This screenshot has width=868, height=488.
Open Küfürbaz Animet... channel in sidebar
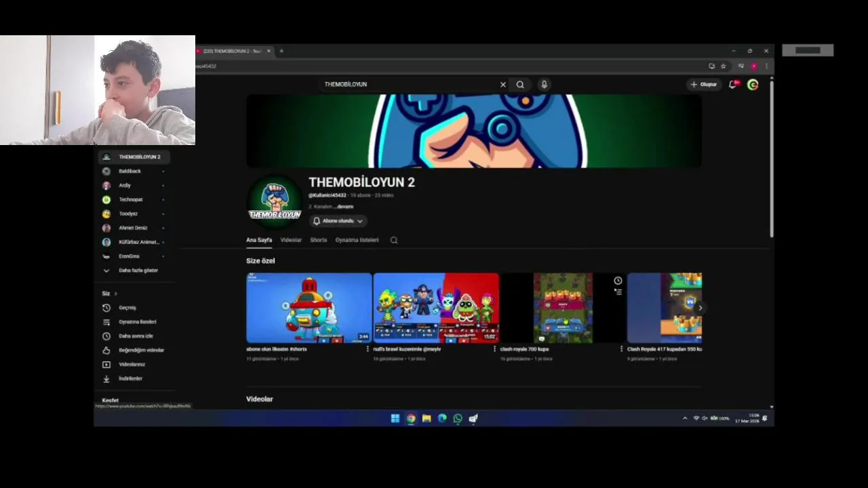[x=133, y=242]
